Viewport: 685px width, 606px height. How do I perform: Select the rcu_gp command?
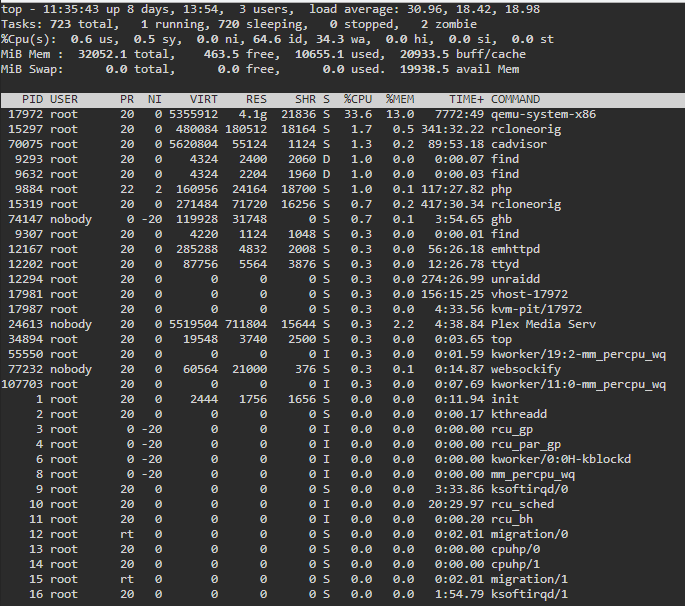512,429
